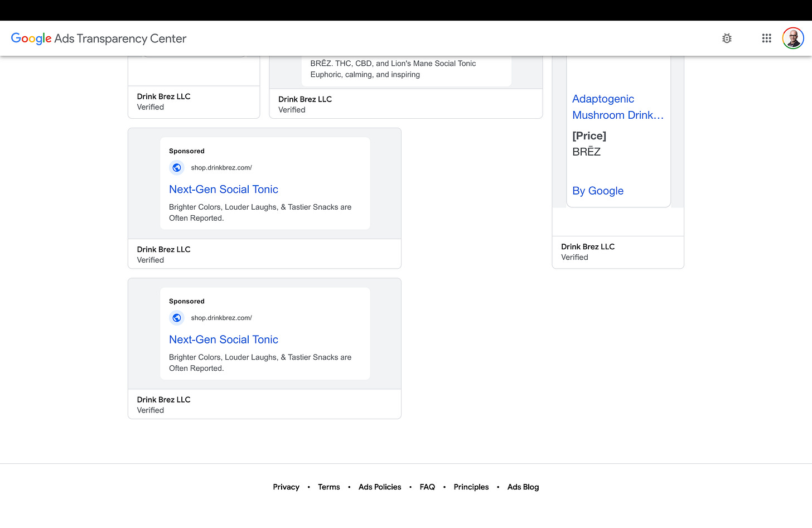
Task: Click the [Price] placeholder text
Action: (x=589, y=136)
